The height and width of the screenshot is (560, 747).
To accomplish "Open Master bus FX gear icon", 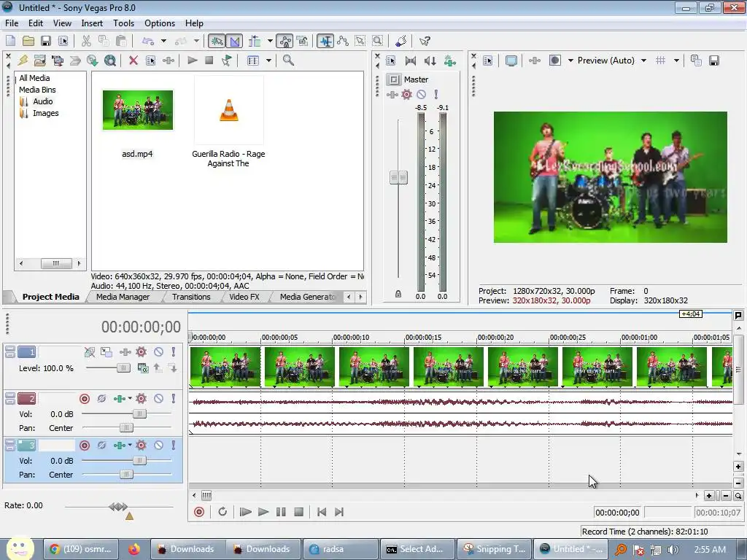I will pyautogui.click(x=406, y=94).
